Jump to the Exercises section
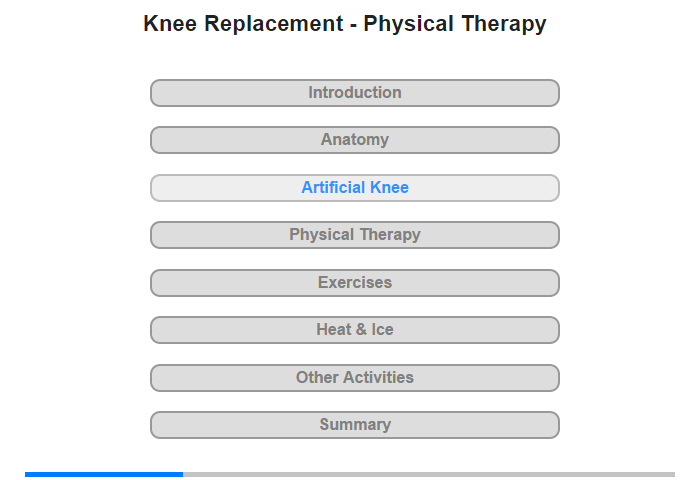The image size is (700, 480). [x=354, y=283]
